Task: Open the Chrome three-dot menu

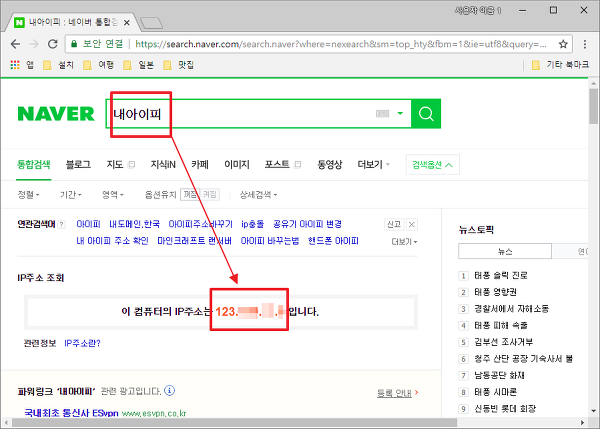Action: 585,44
